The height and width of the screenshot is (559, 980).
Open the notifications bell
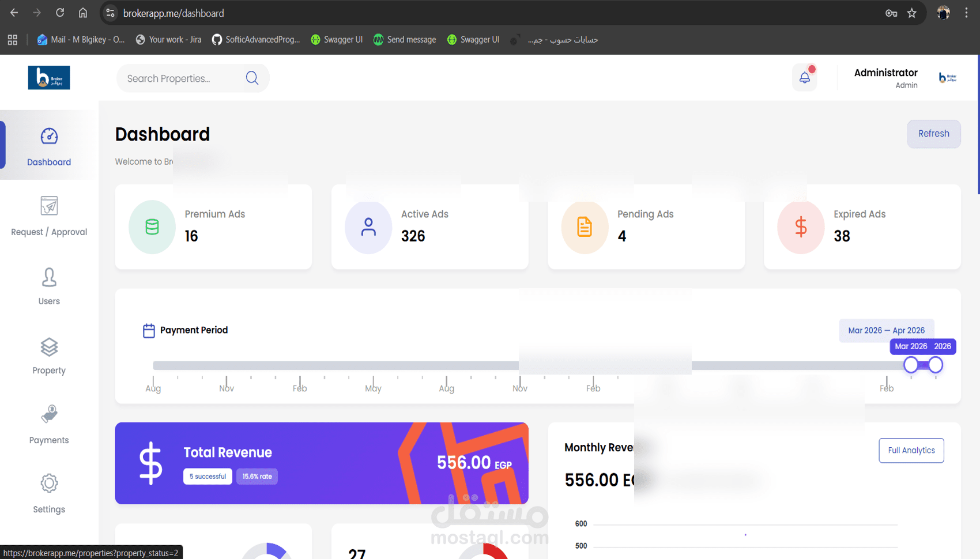tap(805, 78)
